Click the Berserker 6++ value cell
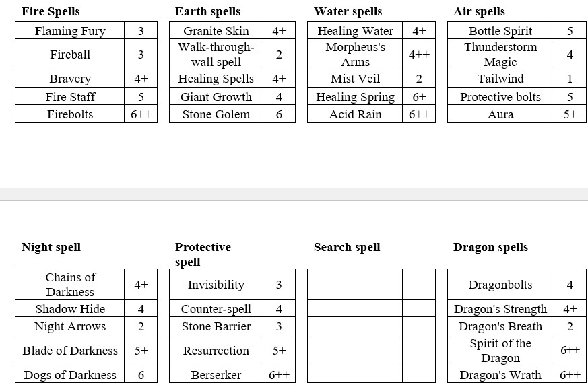Screen dimensions: 588x385 tap(279, 374)
